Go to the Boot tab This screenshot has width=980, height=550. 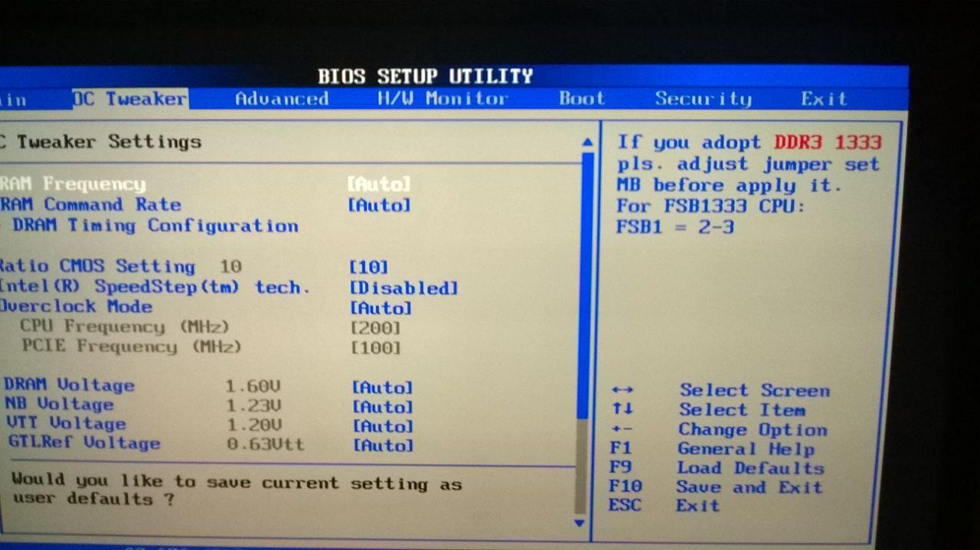pyautogui.click(x=582, y=99)
